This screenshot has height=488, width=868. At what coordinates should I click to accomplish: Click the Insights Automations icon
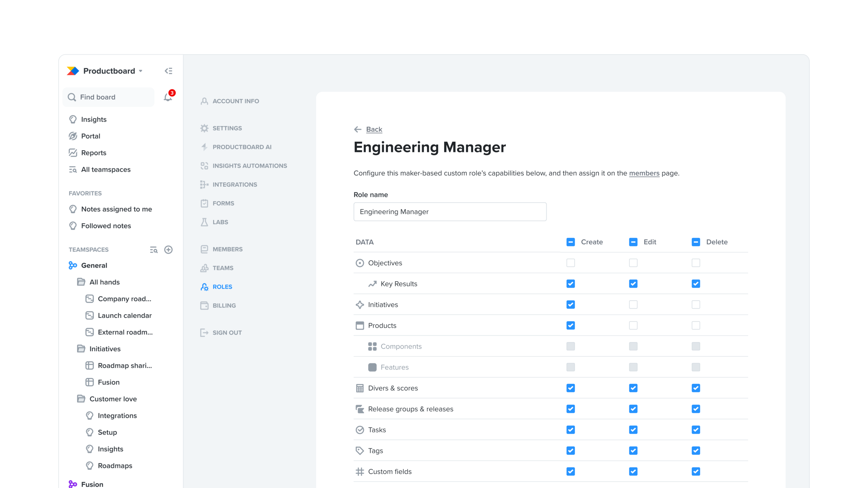pos(204,166)
